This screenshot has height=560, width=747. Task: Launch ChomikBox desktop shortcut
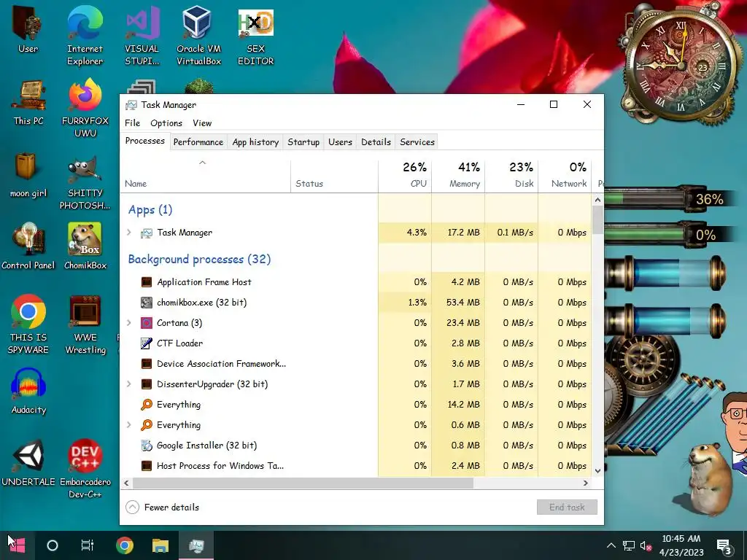85,246
